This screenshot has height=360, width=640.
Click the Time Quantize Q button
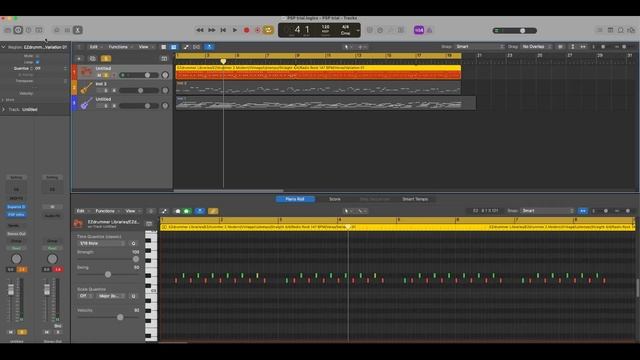(133, 243)
